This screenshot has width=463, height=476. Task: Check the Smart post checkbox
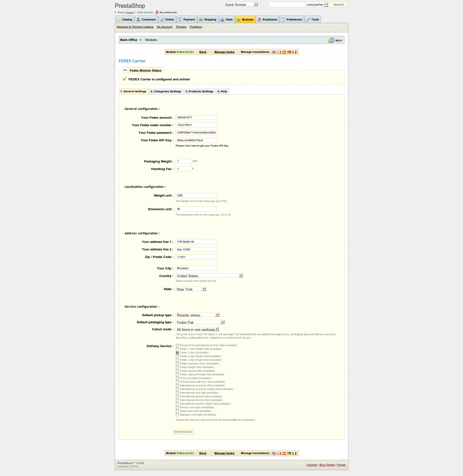pos(177,411)
